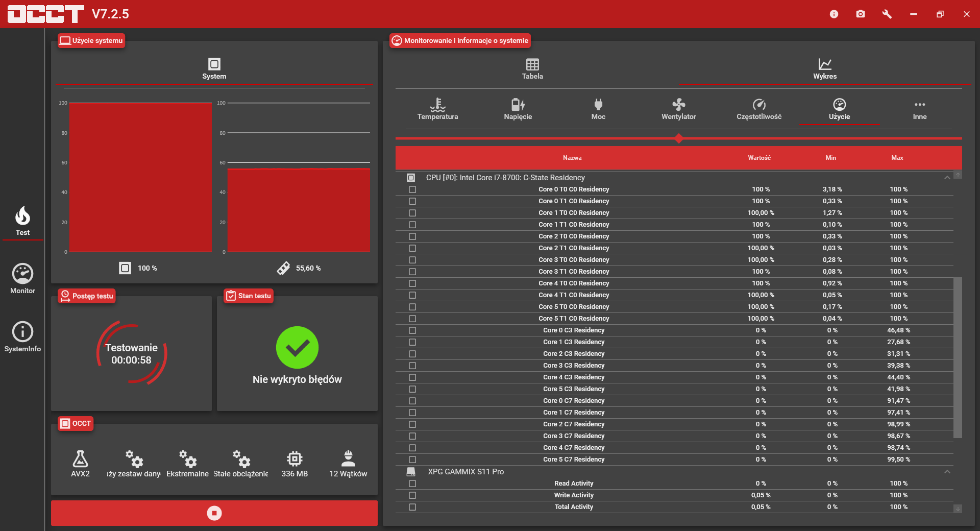Click the scrollbar down arrow
The width and height of the screenshot is (980, 531).
(x=958, y=509)
